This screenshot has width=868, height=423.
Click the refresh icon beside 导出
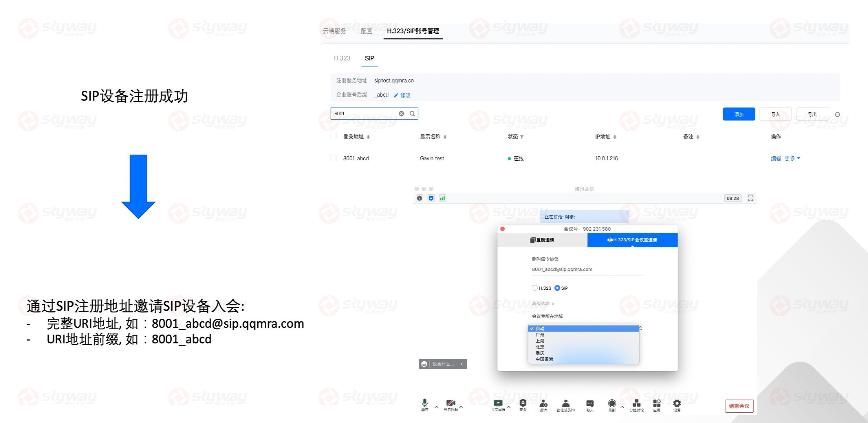[837, 114]
